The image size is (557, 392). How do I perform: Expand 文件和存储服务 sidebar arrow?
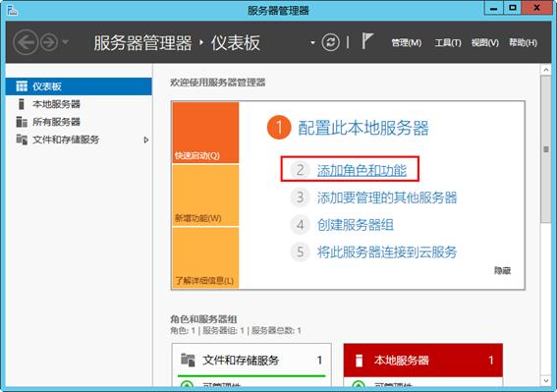[x=146, y=140]
